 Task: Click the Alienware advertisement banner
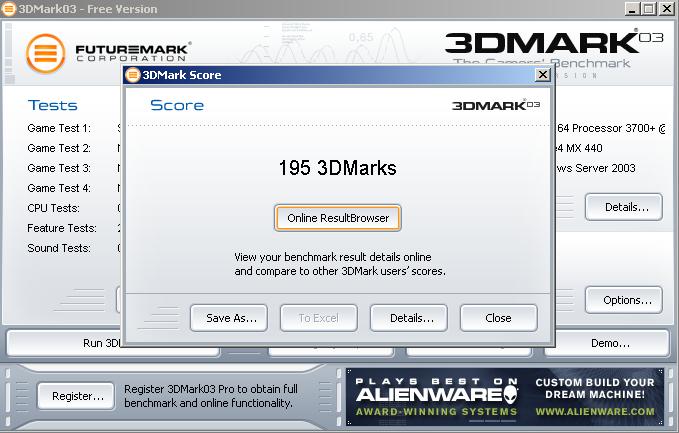coord(504,397)
